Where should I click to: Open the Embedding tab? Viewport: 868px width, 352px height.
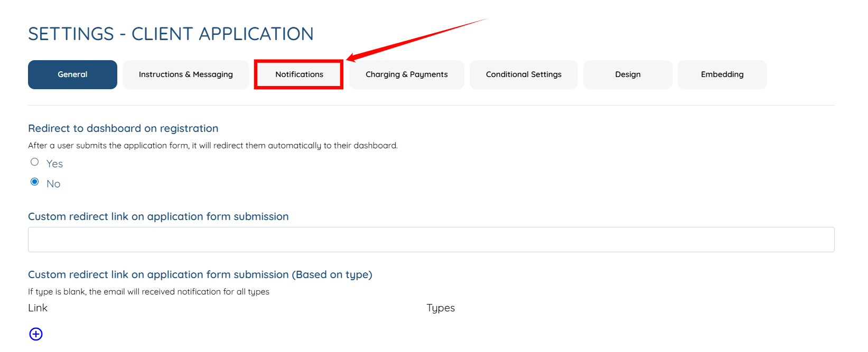point(722,74)
